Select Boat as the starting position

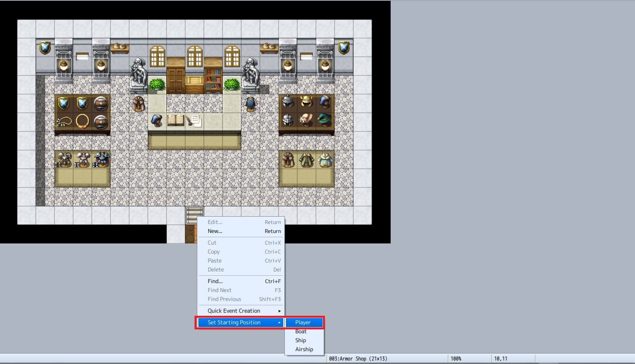coord(304,331)
